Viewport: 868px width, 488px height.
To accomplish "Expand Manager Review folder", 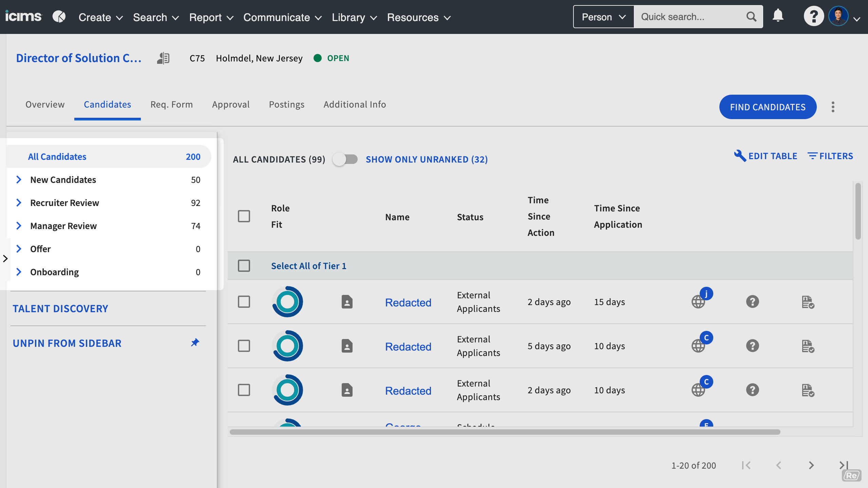I will (19, 226).
